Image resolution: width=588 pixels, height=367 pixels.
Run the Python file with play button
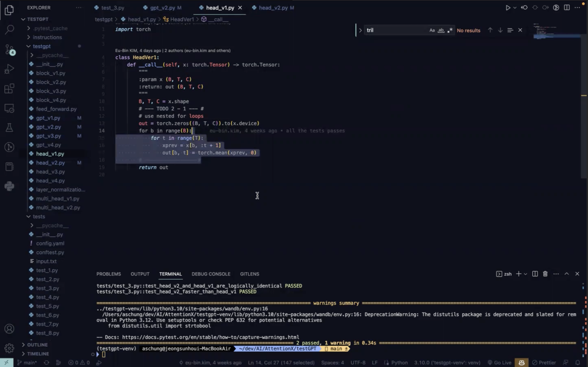click(x=508, y=8)
